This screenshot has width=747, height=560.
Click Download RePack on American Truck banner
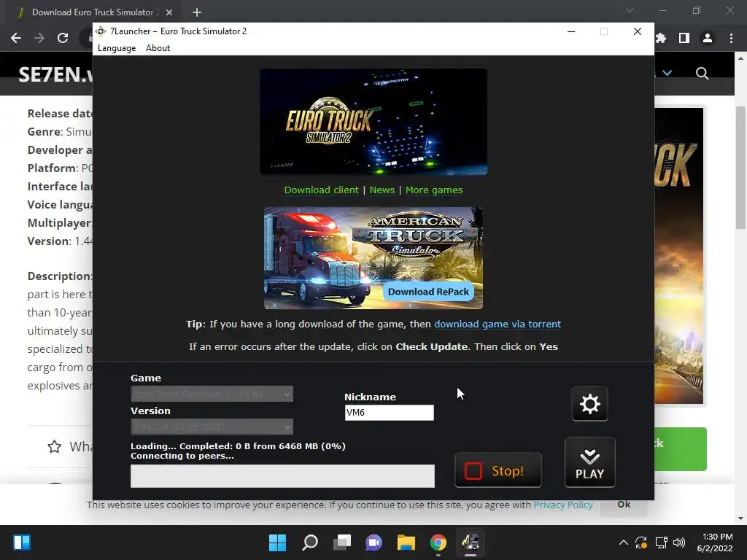[x=428, y=292]
